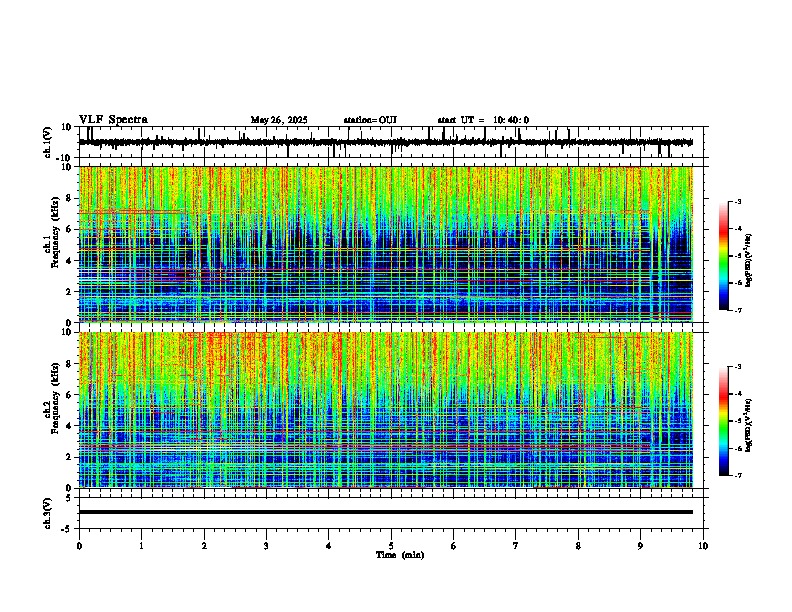Screen dimensions: 792x612
Task: Click the 'ch.3(V)' axis label
Action: [48, 514]
